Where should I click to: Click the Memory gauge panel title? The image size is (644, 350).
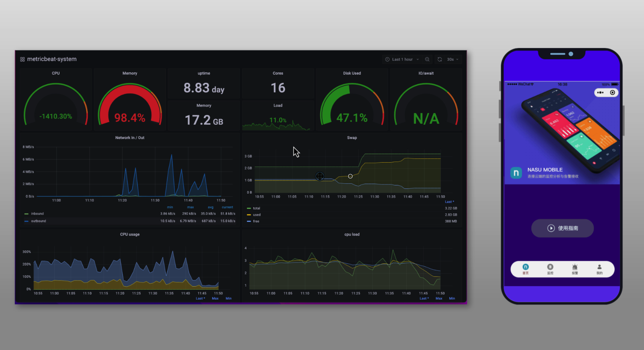tap(130, 73)
